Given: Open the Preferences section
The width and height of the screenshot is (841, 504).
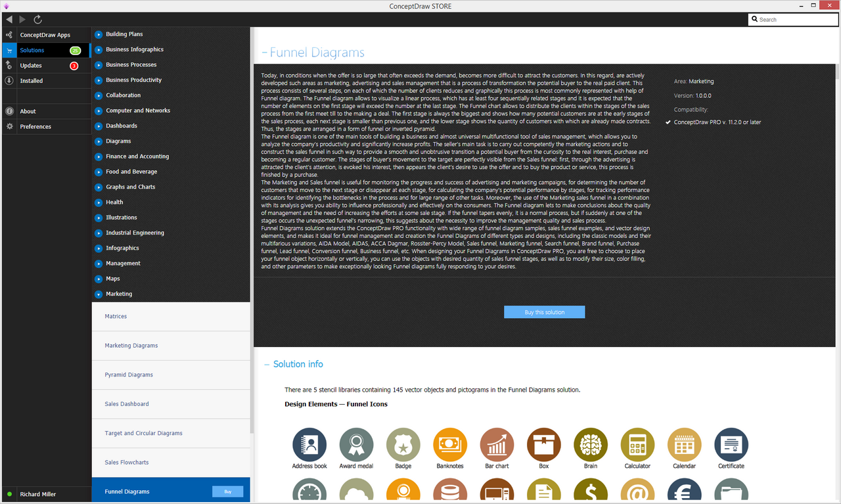Looking at the screenshot, I should click(x=46, y=126).
